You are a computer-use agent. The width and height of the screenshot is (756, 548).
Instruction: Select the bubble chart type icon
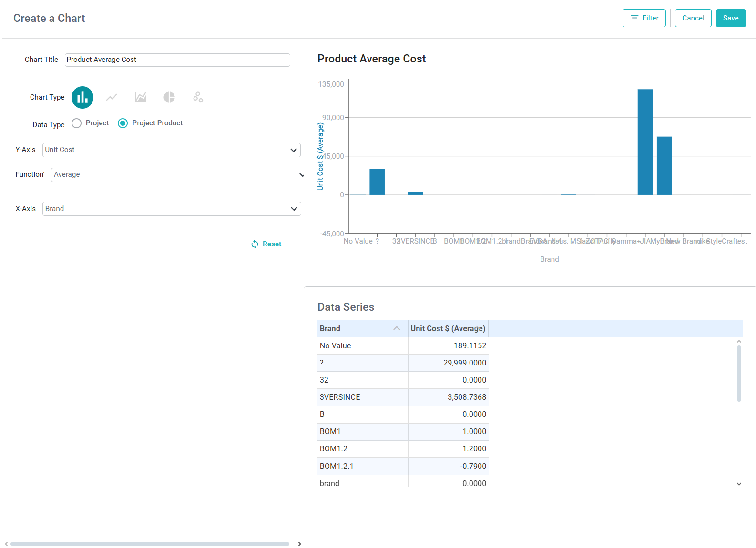198,97
